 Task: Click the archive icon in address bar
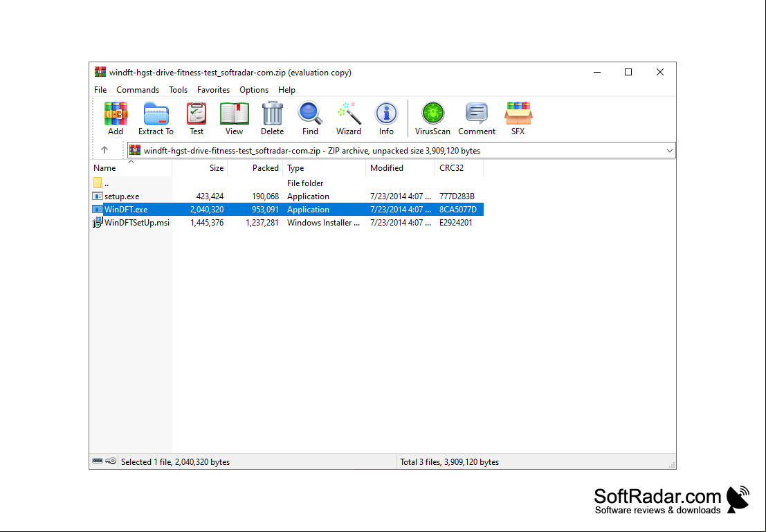pyautogui.click(x=135, y=150)
